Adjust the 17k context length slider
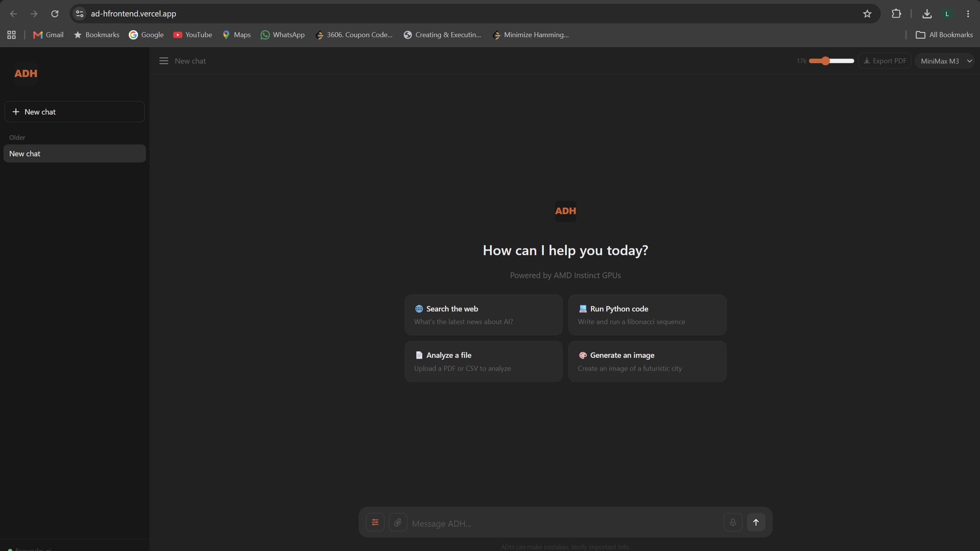Viewport: 980px width, 551px height. tap(831, 61)
